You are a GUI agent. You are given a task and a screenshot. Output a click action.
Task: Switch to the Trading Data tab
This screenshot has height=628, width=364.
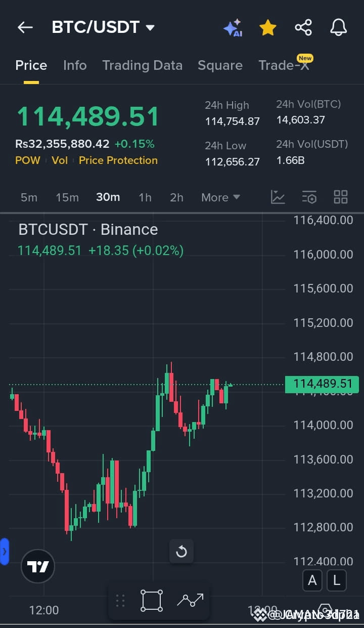click(x=142, y=65)
